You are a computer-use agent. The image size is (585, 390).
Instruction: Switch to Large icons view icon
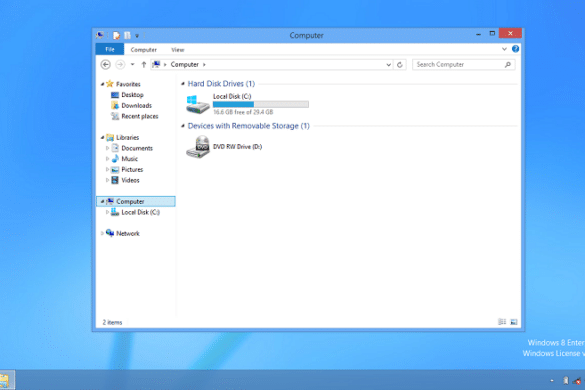(x=514, y=322)
